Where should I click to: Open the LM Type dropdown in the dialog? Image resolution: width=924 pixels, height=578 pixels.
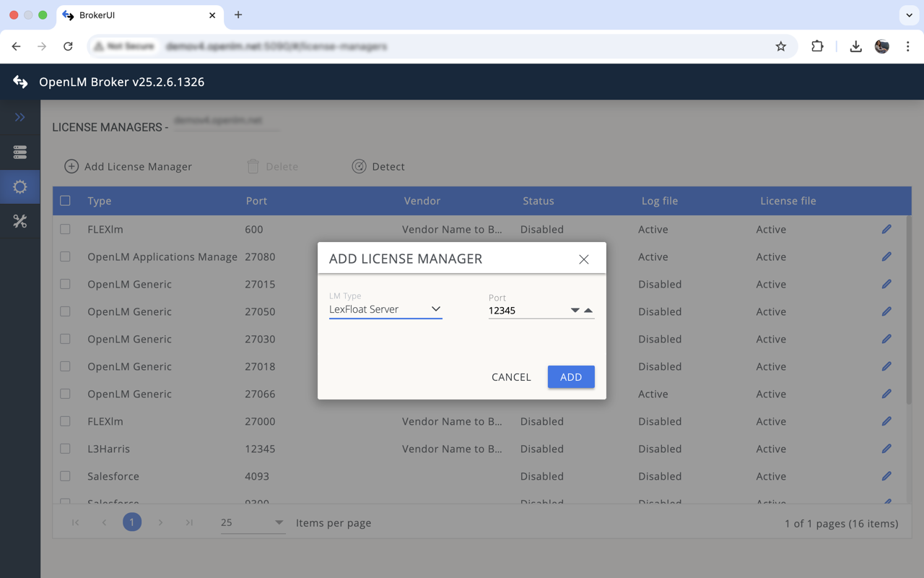(436, 309)
